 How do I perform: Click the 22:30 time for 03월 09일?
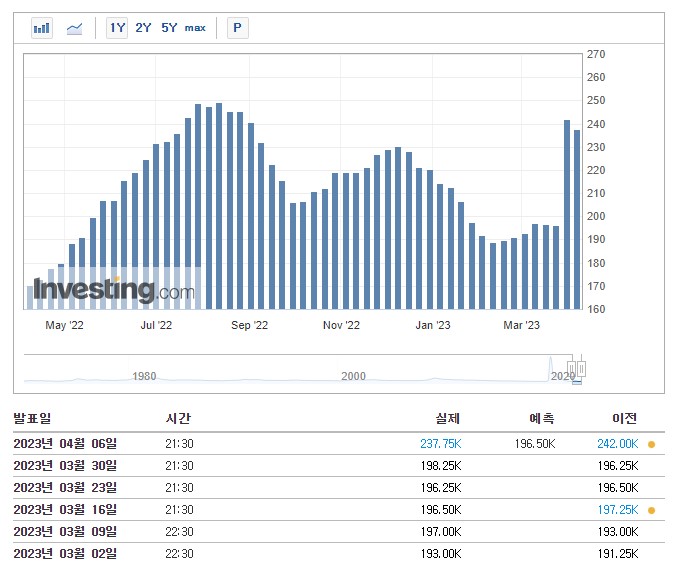179,532
